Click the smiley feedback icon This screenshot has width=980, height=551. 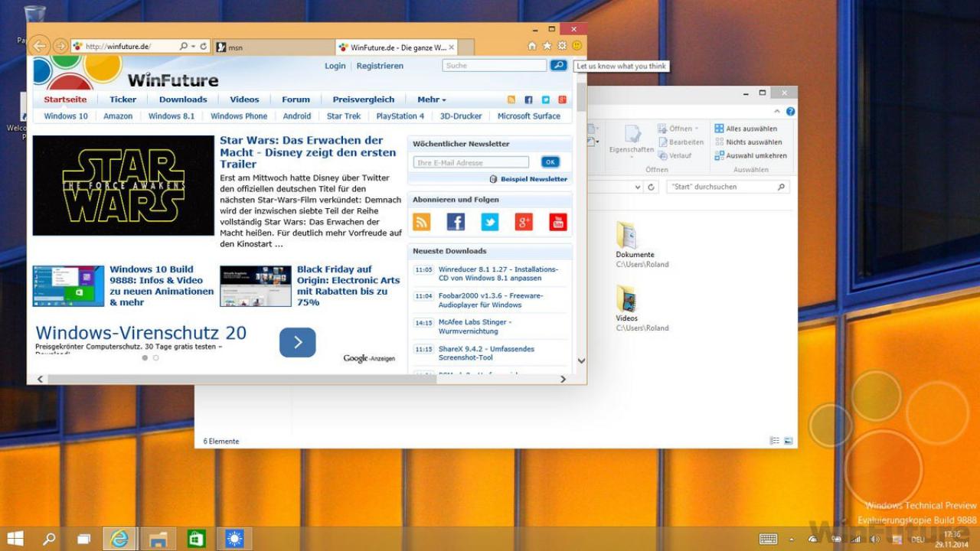tap(577, 46)
